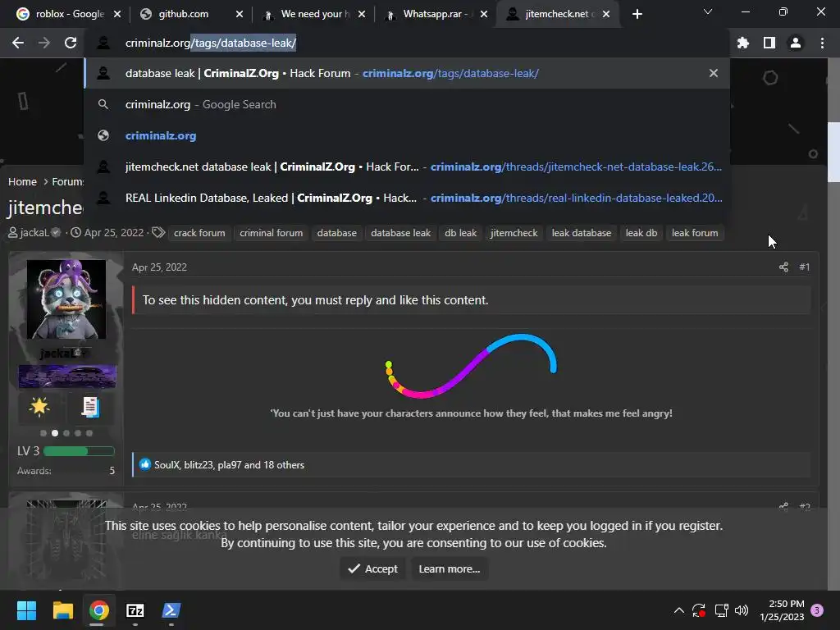Open File Explorer from the taskbar
This screenshot has height=630, width=840.
[x=62, y=610]
